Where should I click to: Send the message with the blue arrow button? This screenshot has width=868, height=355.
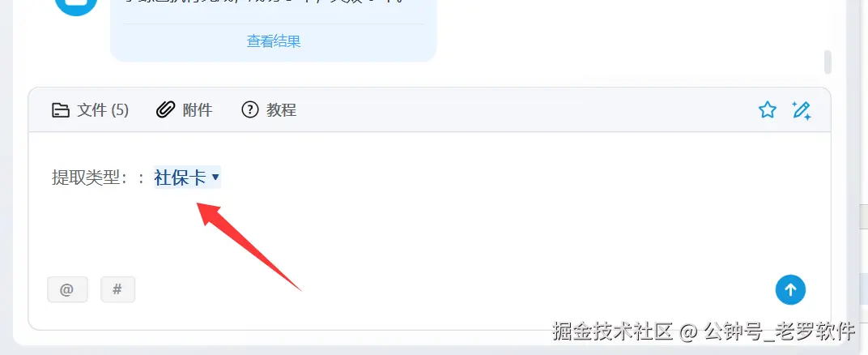click(790, 289)
